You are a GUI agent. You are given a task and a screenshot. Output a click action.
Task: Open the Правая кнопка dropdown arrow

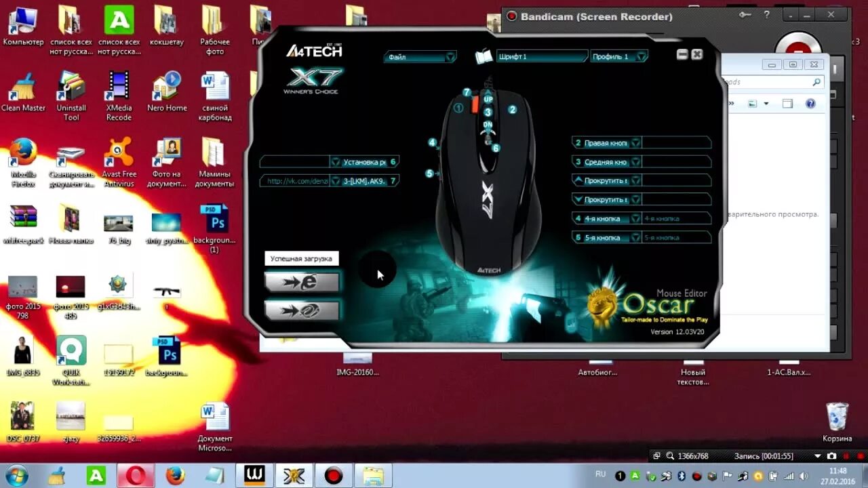pos(635,143)
